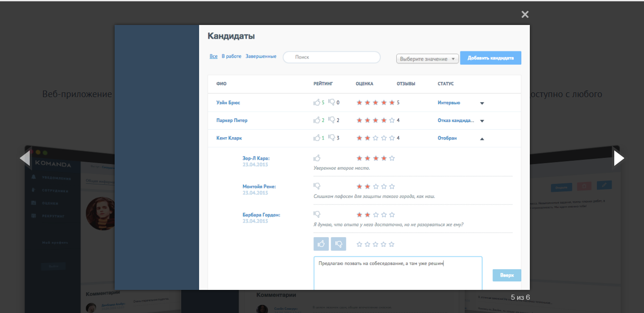Open the Выберите значение dropdown
This screenshot has width=644, height=313.
point(427,59)
